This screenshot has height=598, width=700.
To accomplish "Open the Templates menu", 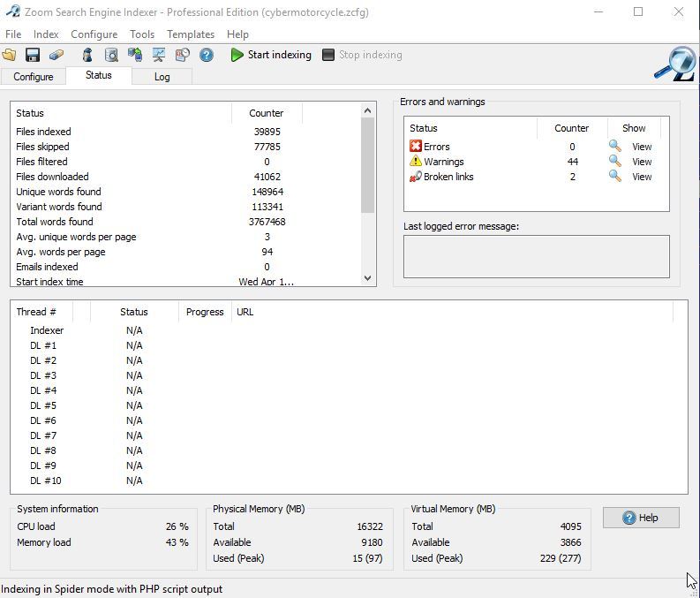I will 191,34.
